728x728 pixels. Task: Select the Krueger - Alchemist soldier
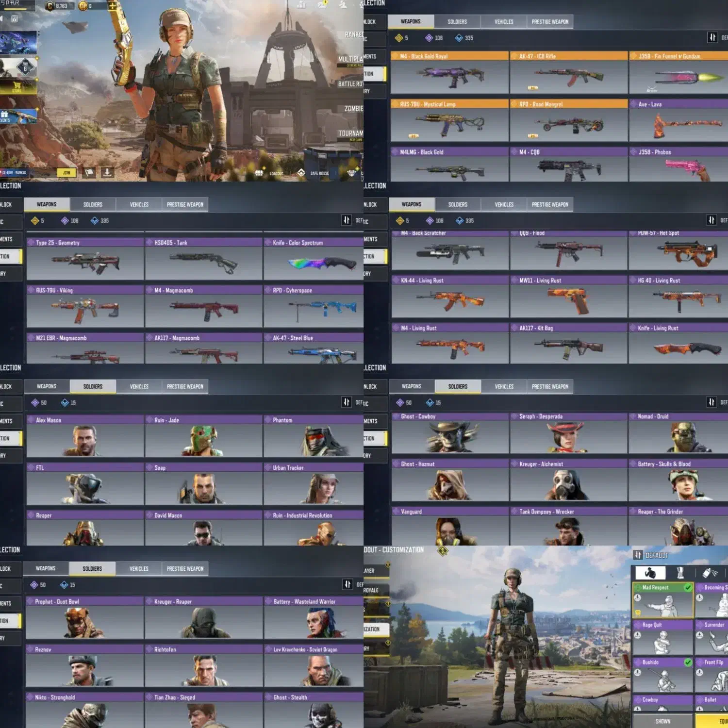pyautogui.click(x=569, y=480)
